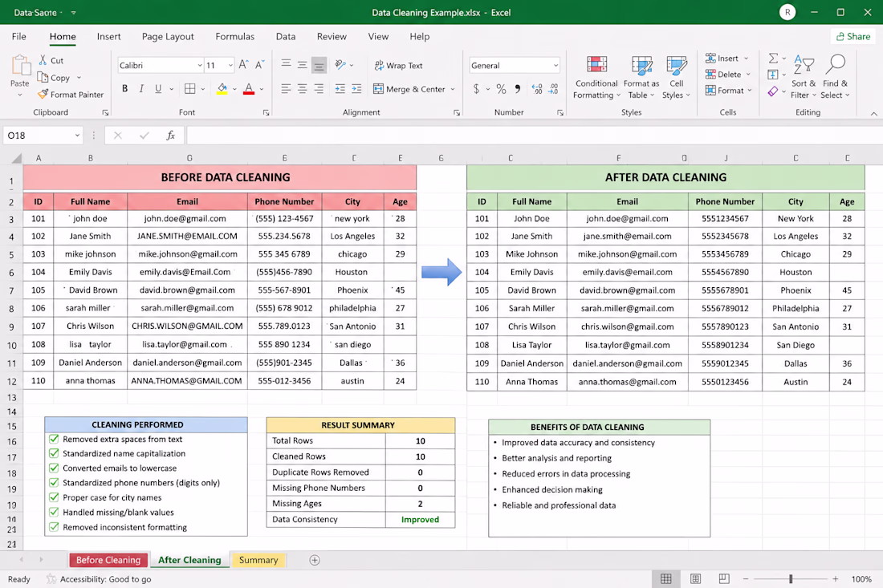Toggle 'Removed extra spaces from text' checkbox
Screen dimensions: 883x588
(x=54, y=439)
